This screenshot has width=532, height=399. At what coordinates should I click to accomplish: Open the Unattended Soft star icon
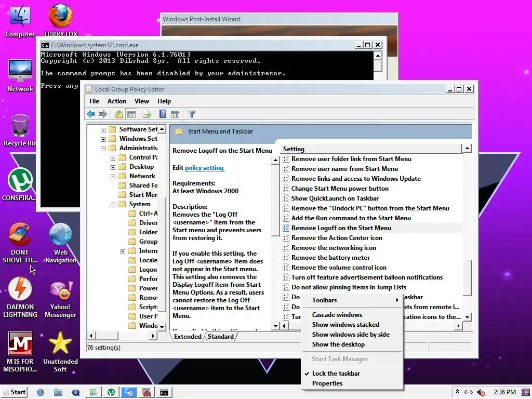click(x=60, y=352)
